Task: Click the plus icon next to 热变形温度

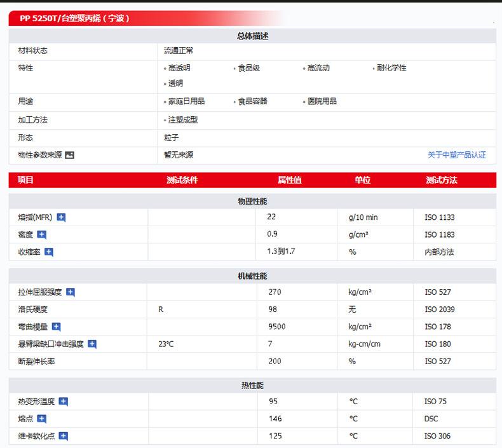Action: (x=63, y=402)
